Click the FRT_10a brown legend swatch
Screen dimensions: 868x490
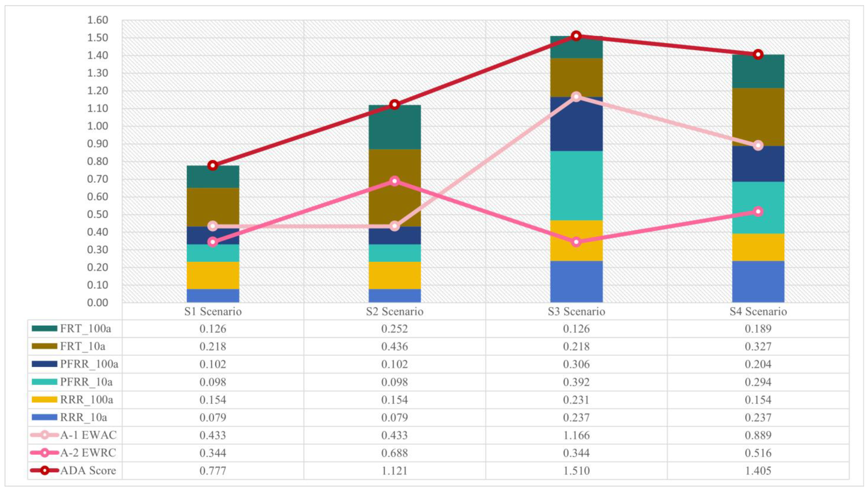pos(44,346)
